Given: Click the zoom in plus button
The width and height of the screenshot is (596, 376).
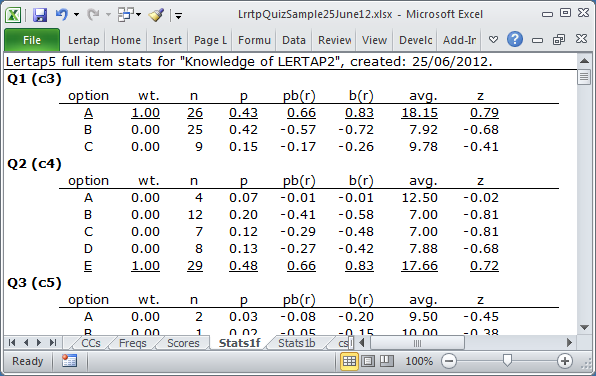Looking at the screenshot, I should click(x=565, y=361).
